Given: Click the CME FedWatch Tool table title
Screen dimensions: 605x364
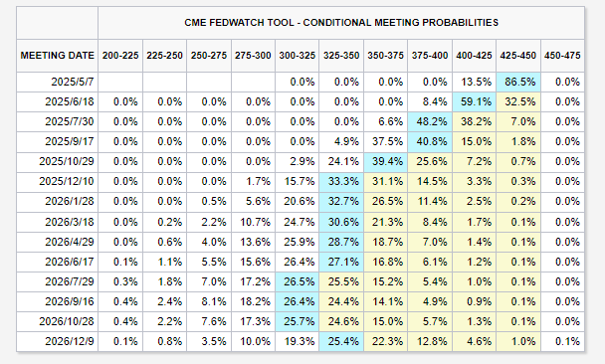Looking at the screenshot, I should pos(341,23).
